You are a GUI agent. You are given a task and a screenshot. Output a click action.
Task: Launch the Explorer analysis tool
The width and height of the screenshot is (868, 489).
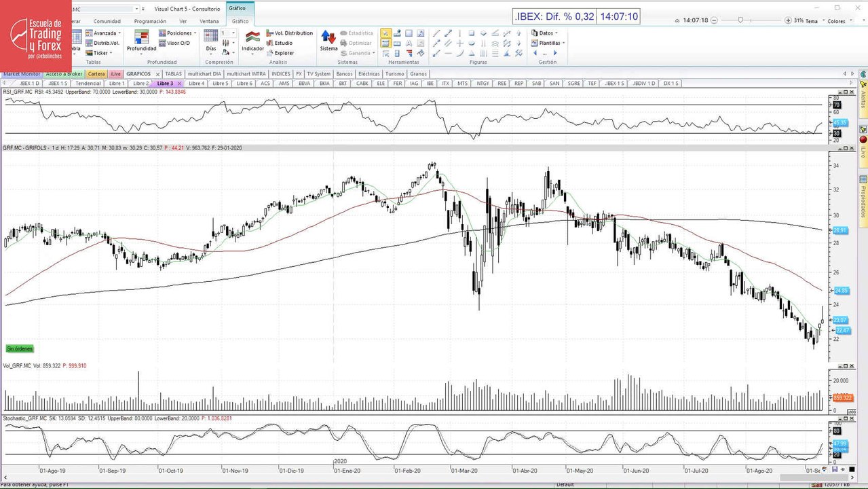tap(280, 53)
